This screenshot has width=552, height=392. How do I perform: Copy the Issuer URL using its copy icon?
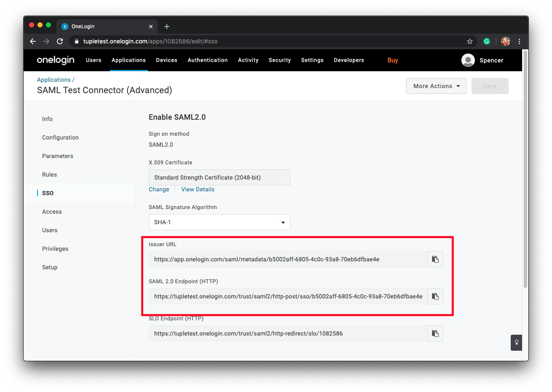point(435,259)
